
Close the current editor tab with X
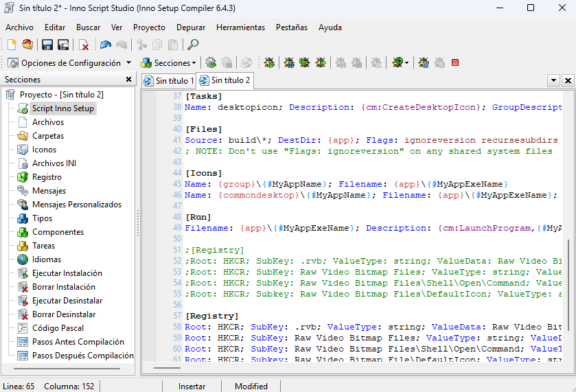tap(568, 80)
